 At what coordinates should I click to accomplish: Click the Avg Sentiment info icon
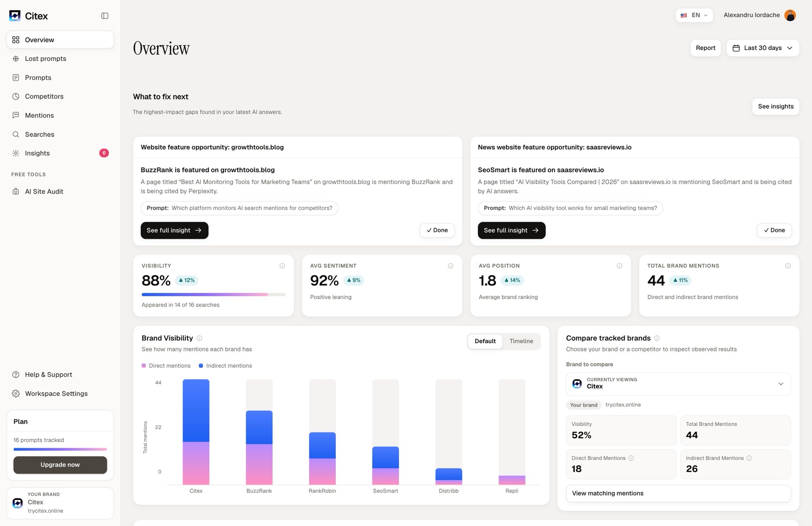point(450,266)
